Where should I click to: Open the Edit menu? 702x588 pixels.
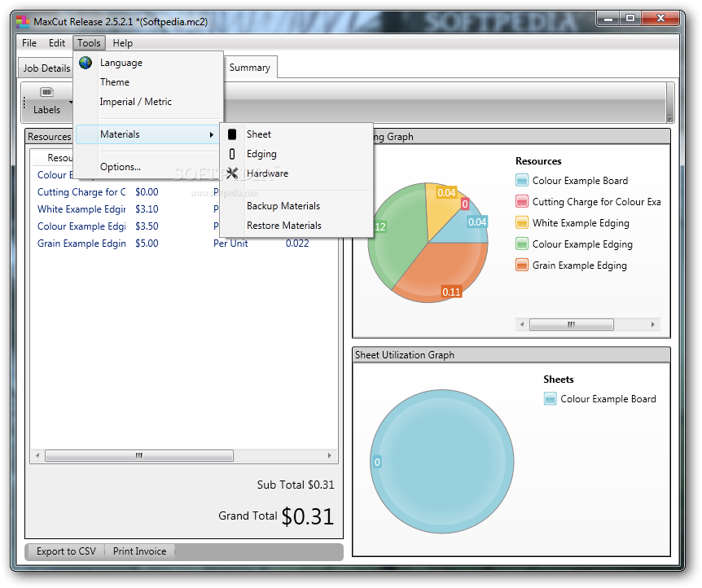point(57,43)
